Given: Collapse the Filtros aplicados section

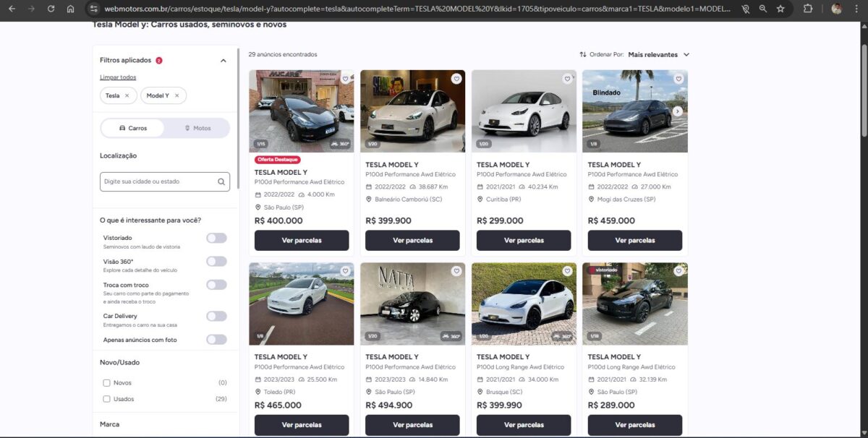Looking at the screenshot, I should [x=223, y=61].
